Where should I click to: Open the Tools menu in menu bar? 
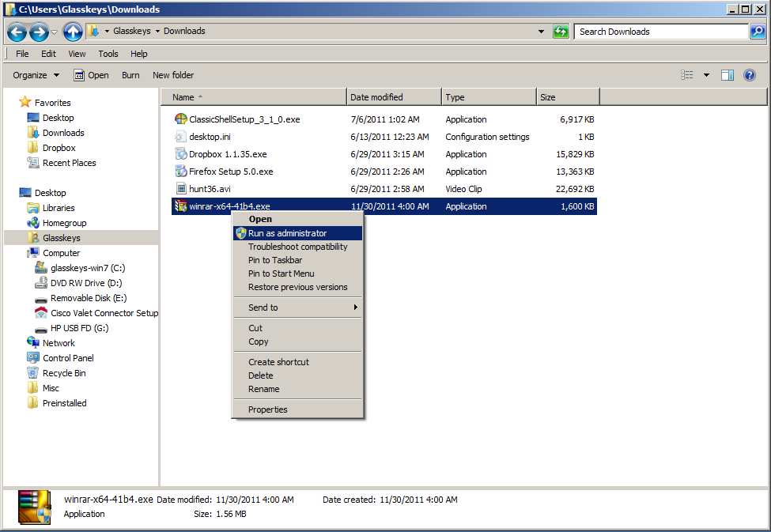point(108,54)
